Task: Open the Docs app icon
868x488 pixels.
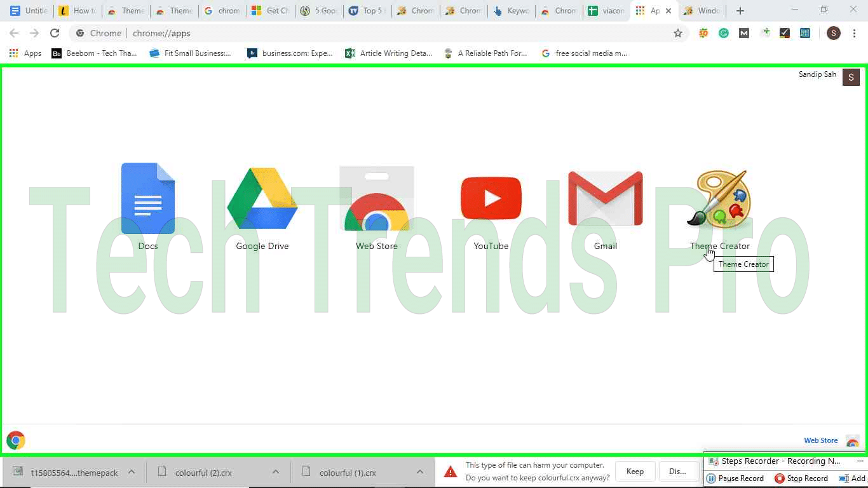Action: click(x=148, y=198)
